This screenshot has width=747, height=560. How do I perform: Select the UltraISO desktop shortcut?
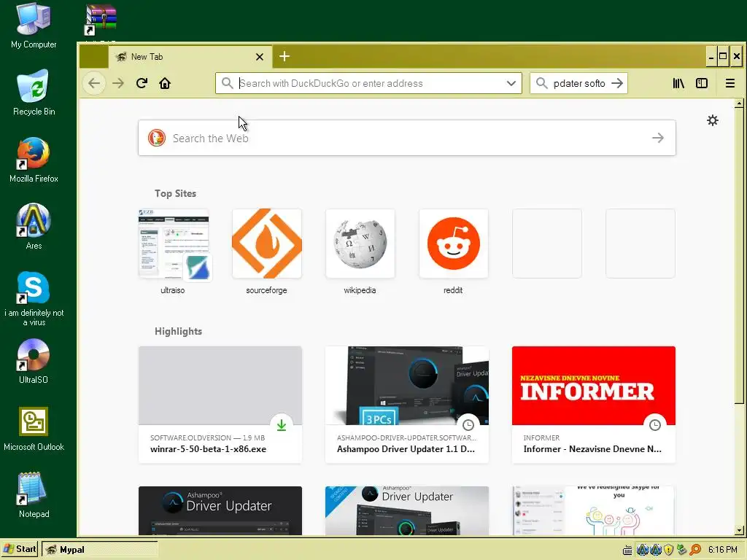[34, 362]
